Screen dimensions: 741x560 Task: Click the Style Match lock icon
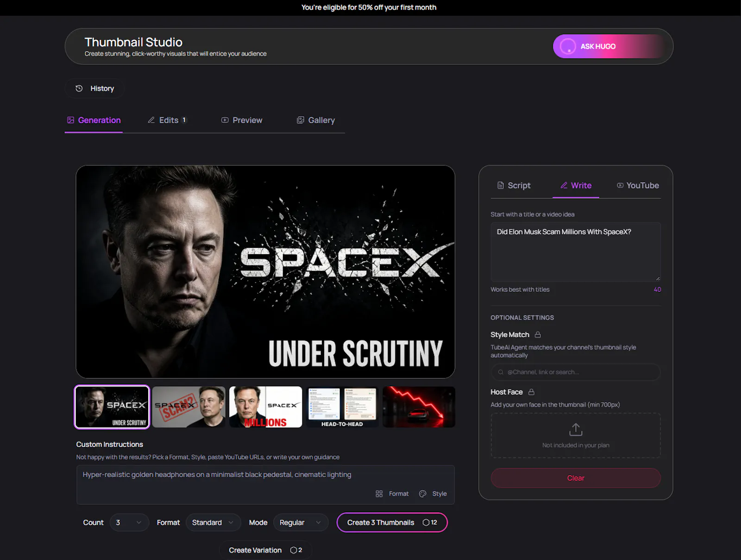pos(538,334)
